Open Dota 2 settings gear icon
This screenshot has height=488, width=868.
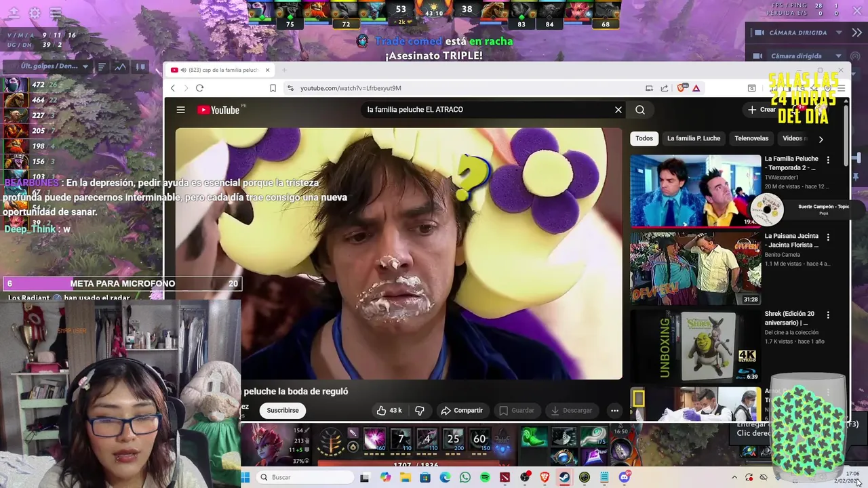coord(35,13)
